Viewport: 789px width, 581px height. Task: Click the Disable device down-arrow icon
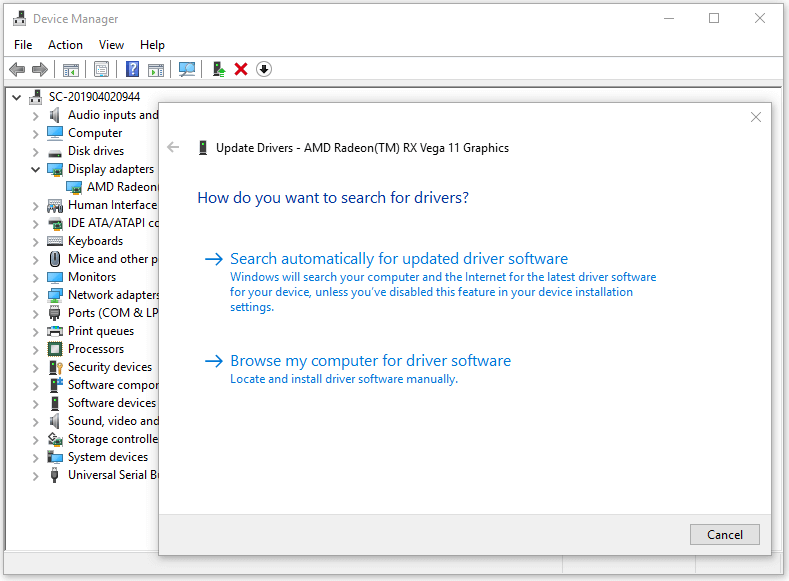tap(264, 69)
